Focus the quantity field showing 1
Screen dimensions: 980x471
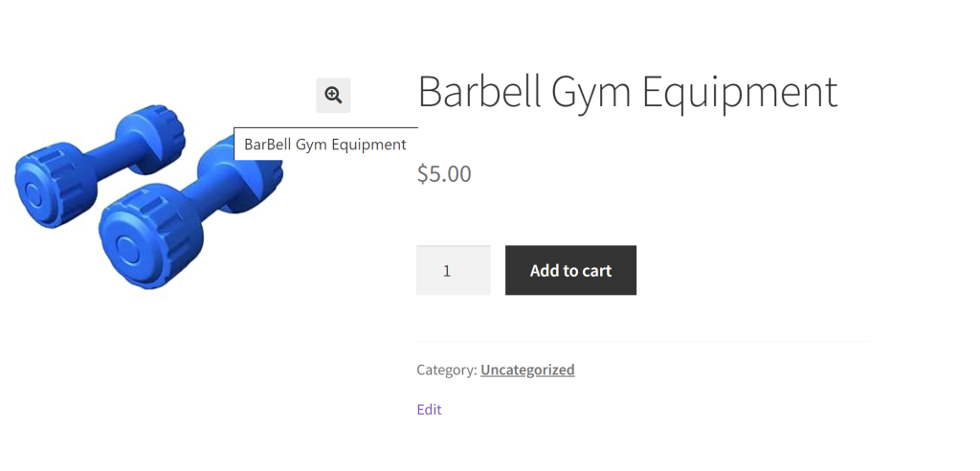pyautogui.click(x=453, y=270)
